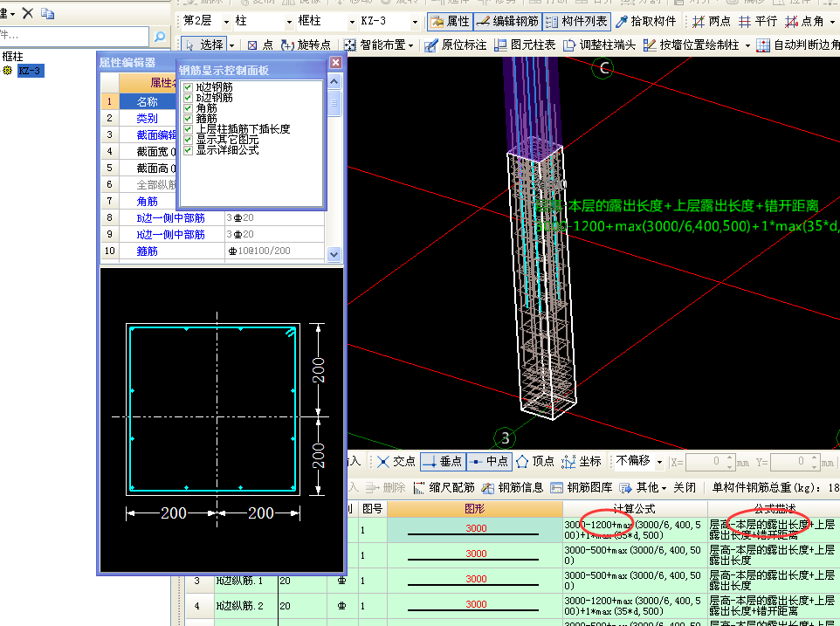Image resolution: width=840 pixels, height=626 pixels.
Task: Toggle the 箍筋 stirrup checkbox
Action: (x=188, y=119)
